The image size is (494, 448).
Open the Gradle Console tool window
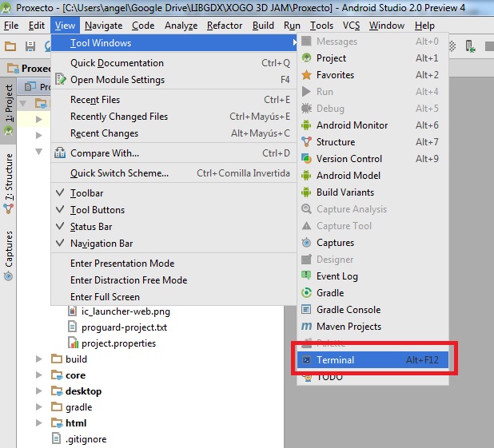[x=372, y=310]
